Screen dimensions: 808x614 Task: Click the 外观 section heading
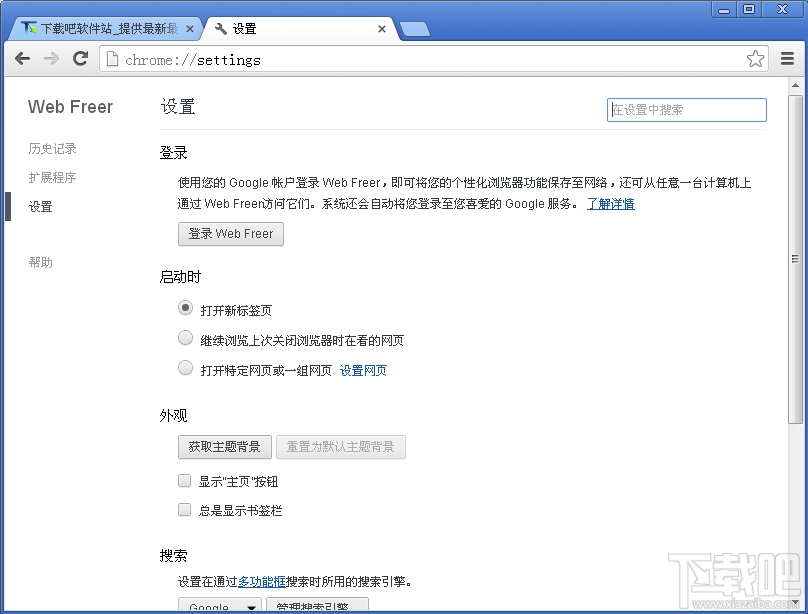point(173,416)
